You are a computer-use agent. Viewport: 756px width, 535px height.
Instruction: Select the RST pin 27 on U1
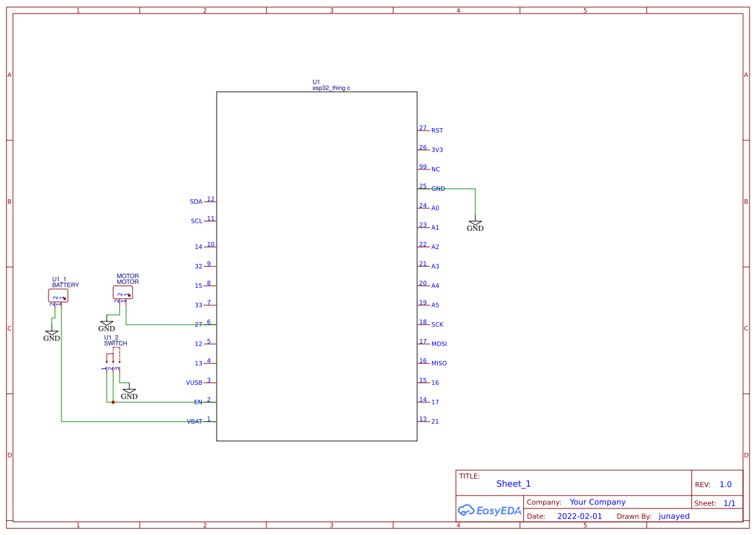425,129
